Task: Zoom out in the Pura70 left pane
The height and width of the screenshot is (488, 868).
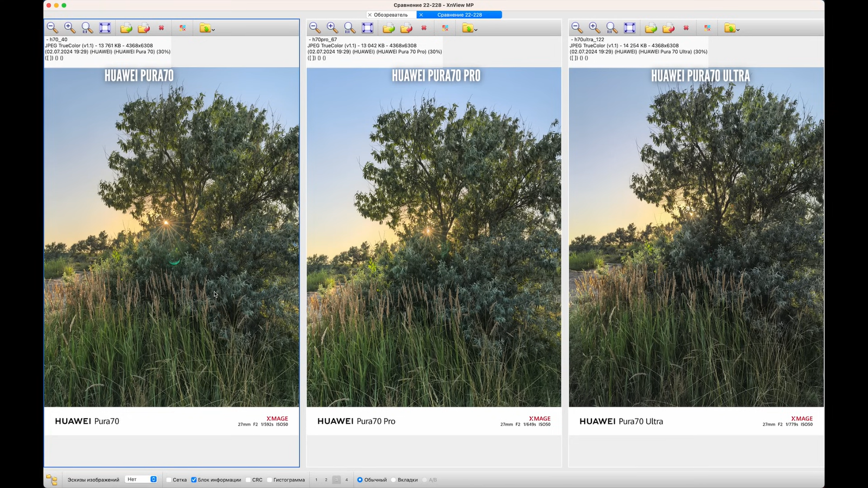Action: pos(52,28)
